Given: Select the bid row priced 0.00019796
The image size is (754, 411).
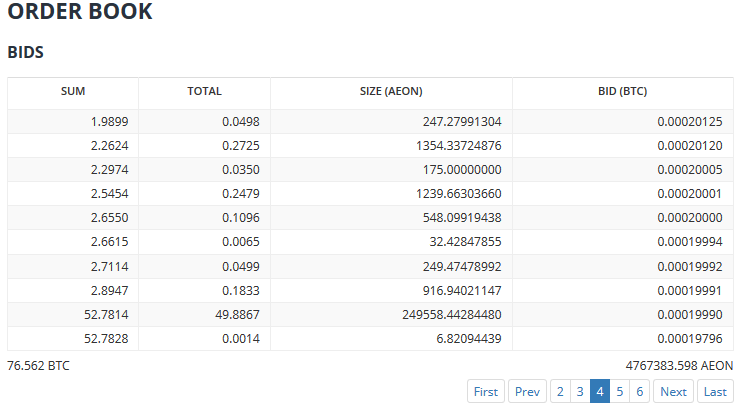Looking at the screenshot, I should (370, 339).
